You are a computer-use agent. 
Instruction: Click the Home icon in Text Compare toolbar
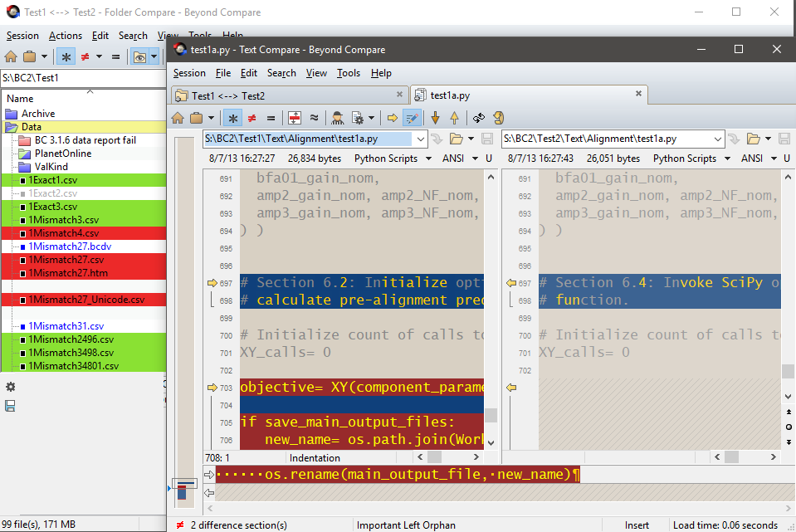coord(178,118)
